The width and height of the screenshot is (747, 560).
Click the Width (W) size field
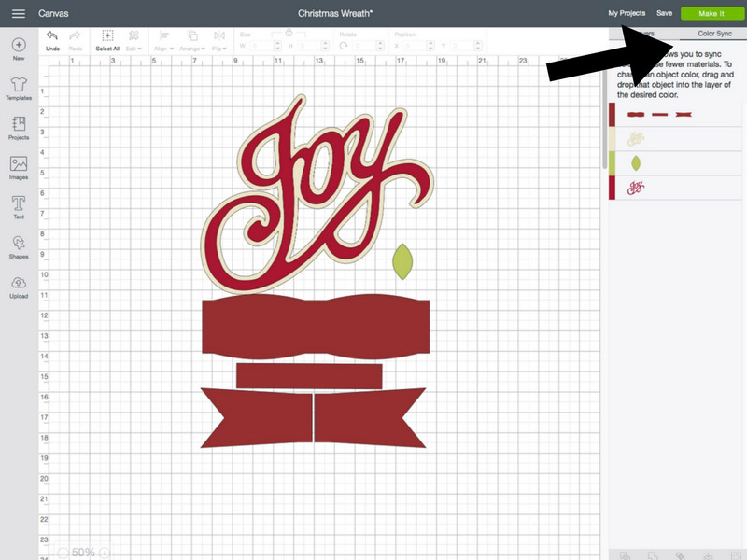point(261,46)
